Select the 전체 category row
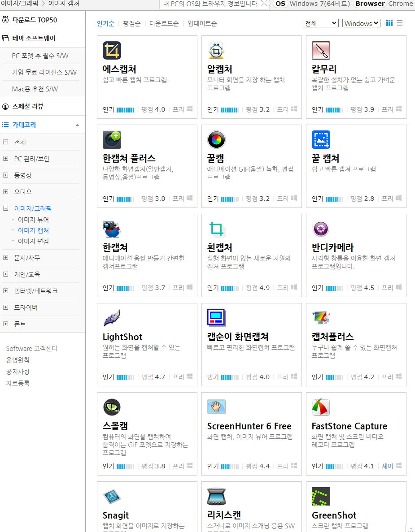Viewport: 415px width, 532px height. pos(41,142)
